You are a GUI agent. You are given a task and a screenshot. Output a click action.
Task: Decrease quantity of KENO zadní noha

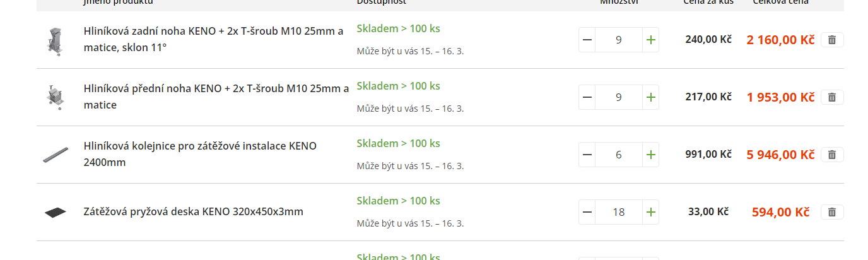pyautogui.click(x=587, y=40)
